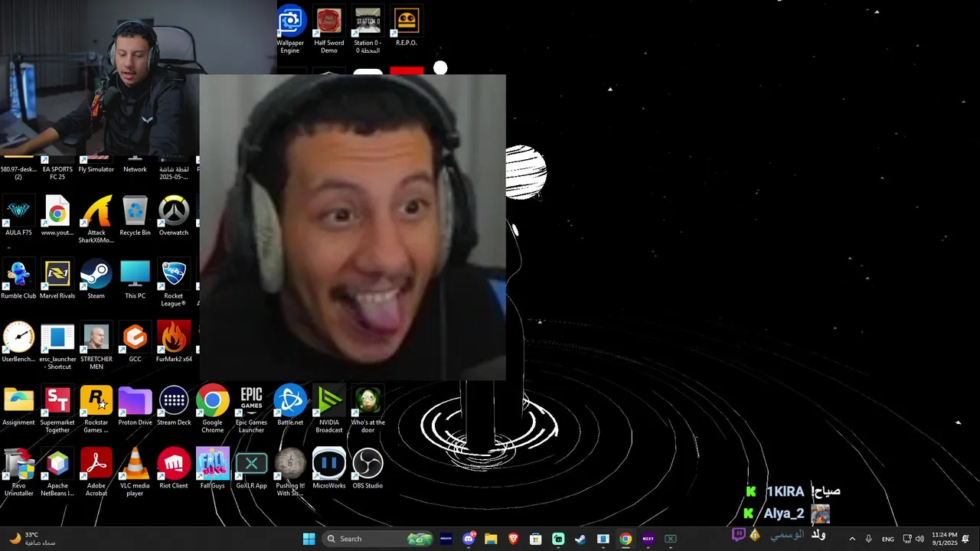Screen dimensions: 980x551
Task: Launch Stream Deck desktop icon
Action: point(174,406)
